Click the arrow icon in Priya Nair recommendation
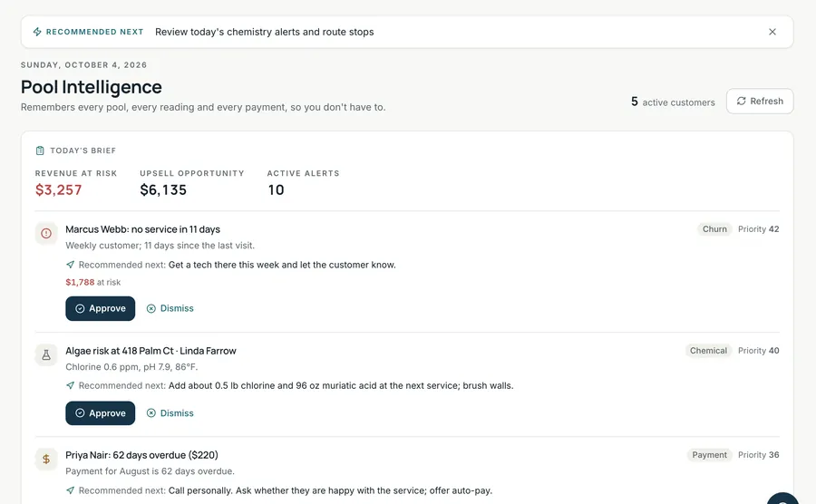This screenshot has height=504, width=816. (x=70, y=490)
